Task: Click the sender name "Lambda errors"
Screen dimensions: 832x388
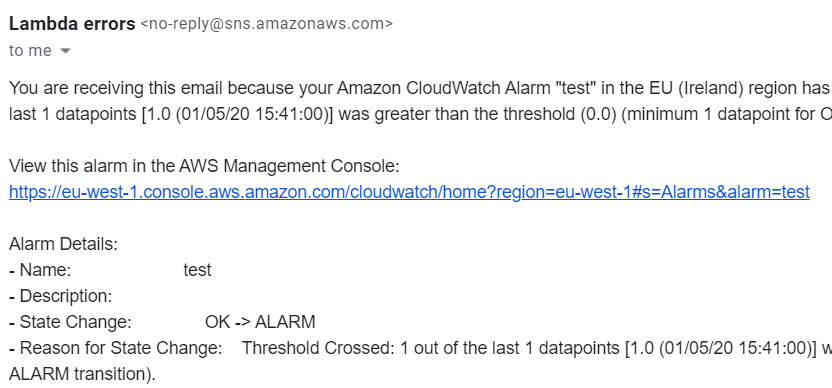Action: (x=72, y=24)
